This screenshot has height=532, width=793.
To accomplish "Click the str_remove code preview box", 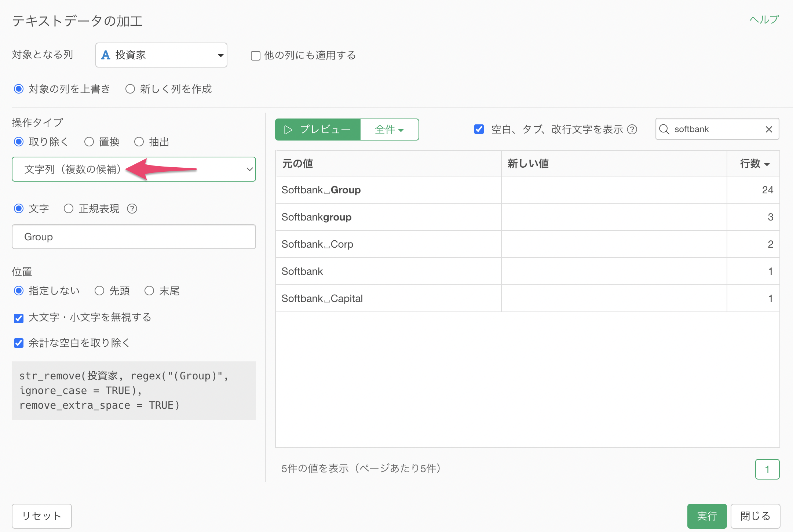I will 134,391.
